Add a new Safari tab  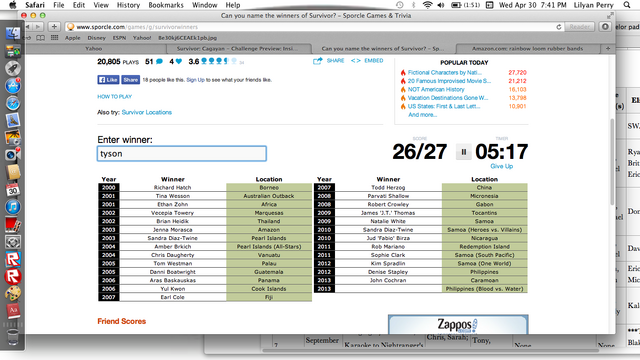(608, 49)
